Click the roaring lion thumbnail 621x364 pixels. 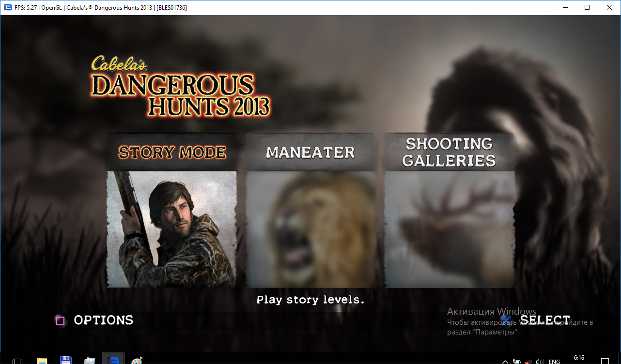pos(310,230)
